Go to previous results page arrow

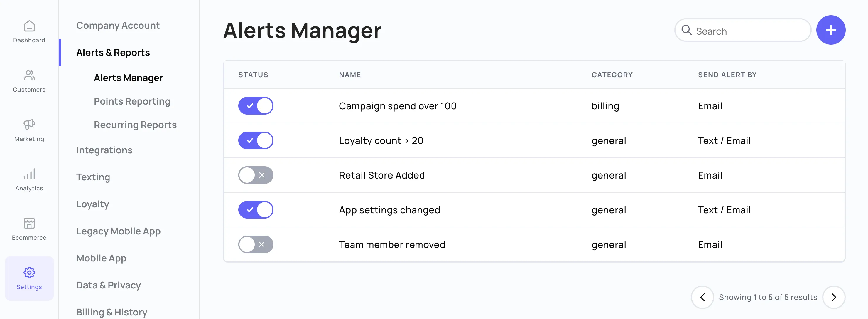click(702, 297)
